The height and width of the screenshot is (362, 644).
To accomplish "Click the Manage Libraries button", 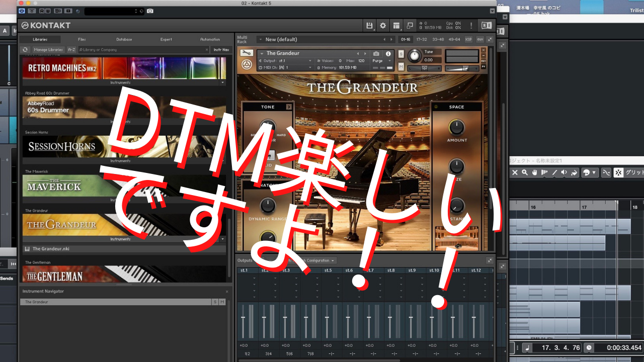I will tap(48, 50).
